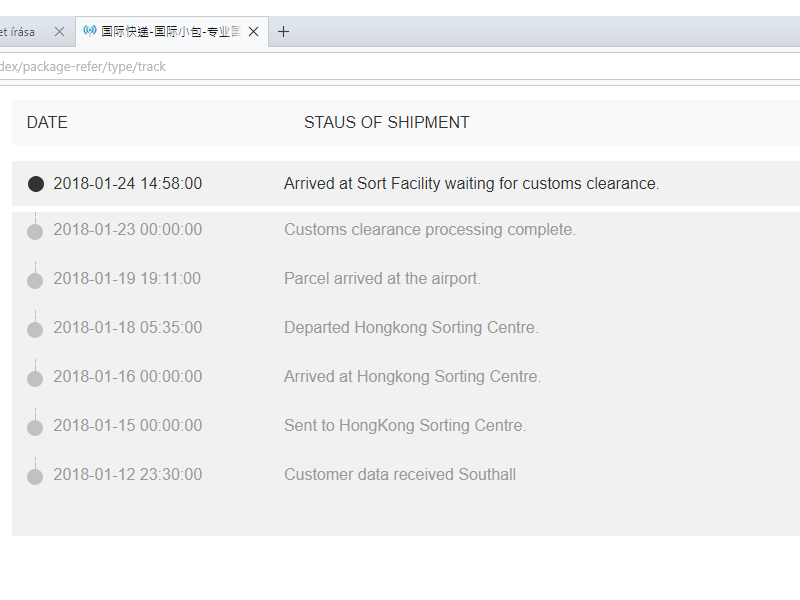Click the DATE column header
Screen dimensions: 800x600
point(47,123)
